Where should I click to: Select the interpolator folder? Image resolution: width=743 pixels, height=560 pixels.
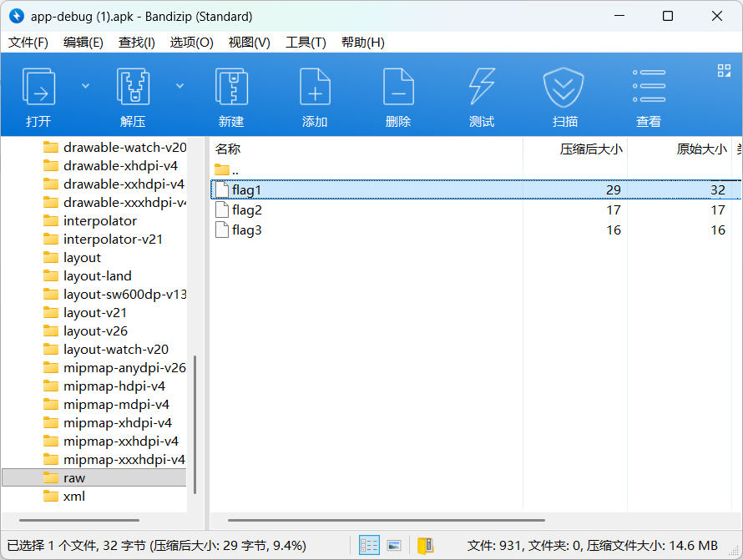[90, 221]
